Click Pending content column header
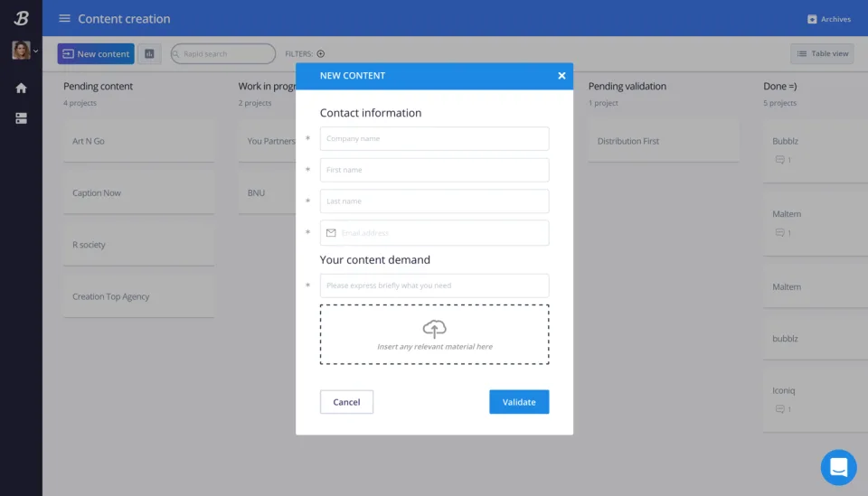This screenshot has width=868, height=496. 98,86
